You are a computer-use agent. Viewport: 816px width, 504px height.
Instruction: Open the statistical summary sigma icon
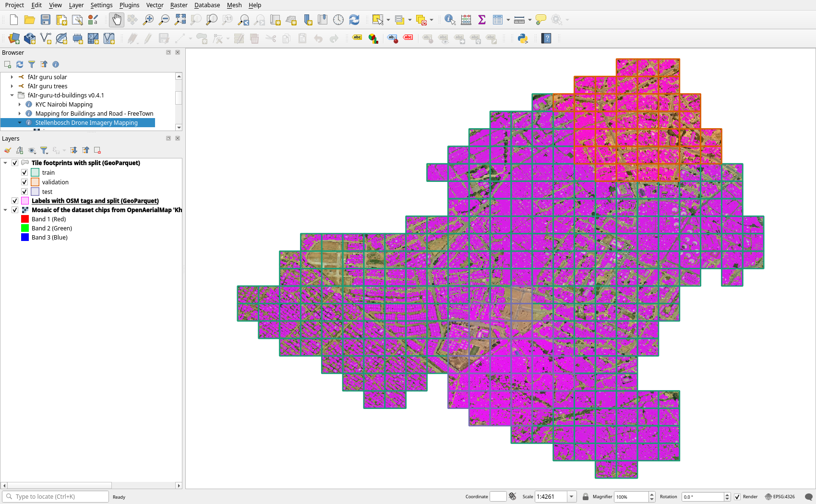pyautogui.click(x=482, y=20)
